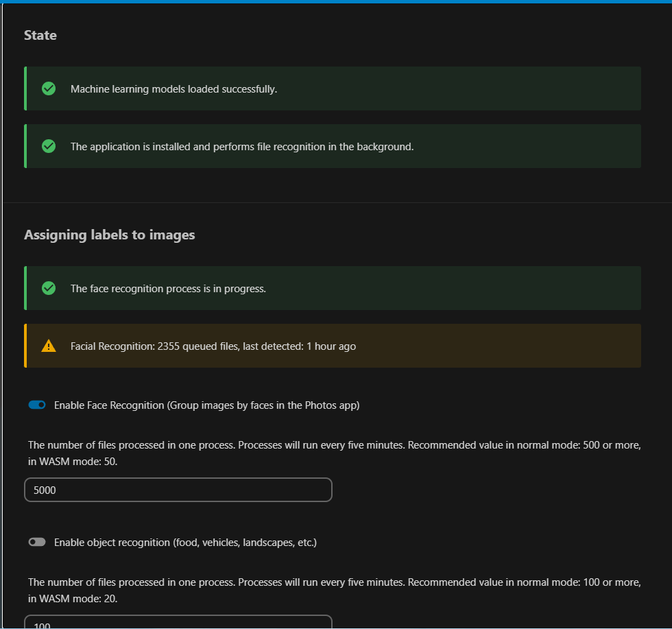Click the State section heading
The image size is (672, 629).
coord(40,35)
